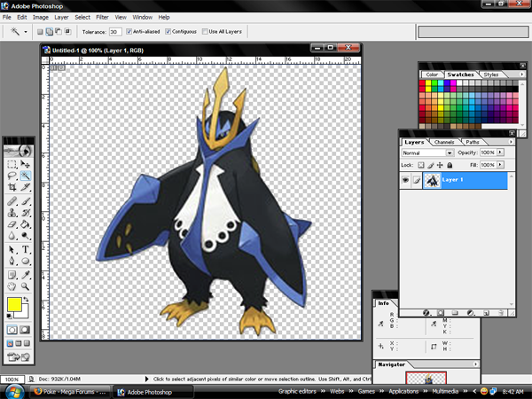
Task: Select the Notes tool
Action: point(12,275)
